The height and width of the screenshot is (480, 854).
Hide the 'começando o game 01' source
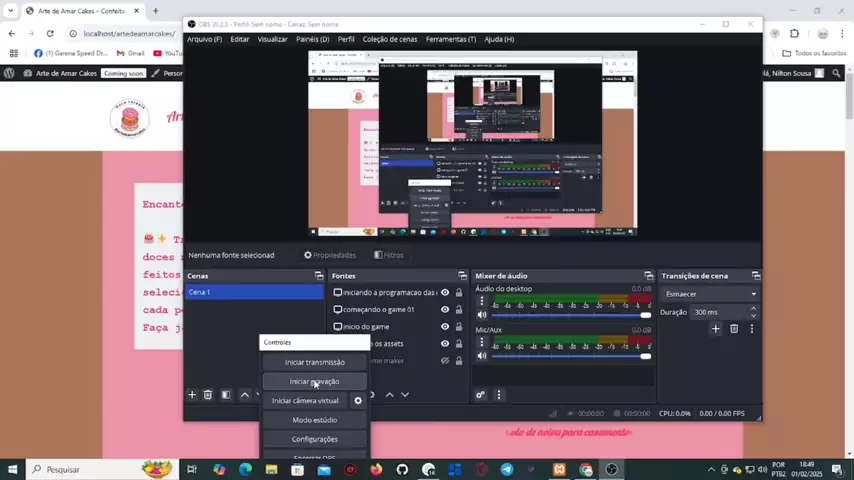tap(445, 309)
